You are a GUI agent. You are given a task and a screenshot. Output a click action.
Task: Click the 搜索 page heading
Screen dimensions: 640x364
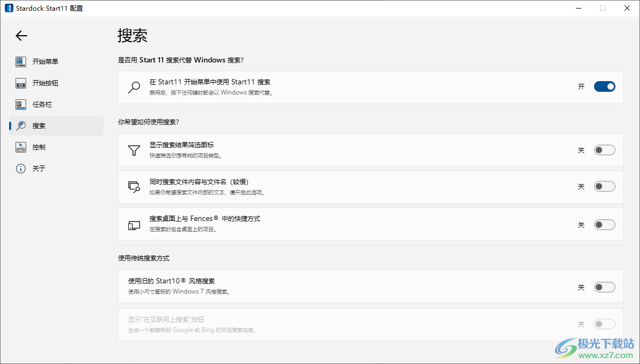tap(132, 35)
